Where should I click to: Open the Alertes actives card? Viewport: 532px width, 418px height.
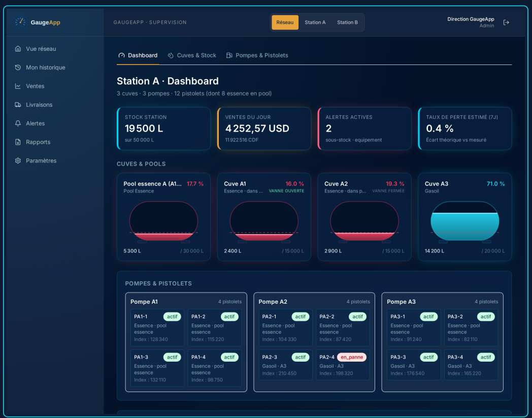[364, 128]
